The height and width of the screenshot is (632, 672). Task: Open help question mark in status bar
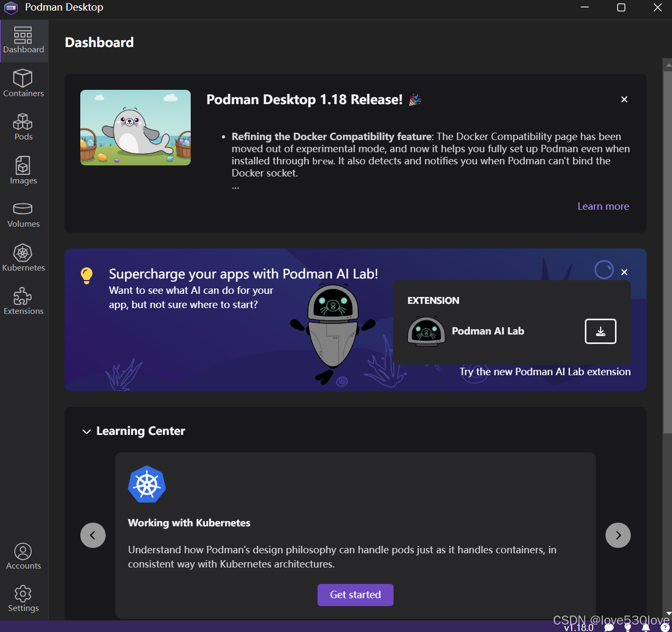tap(665, 628)
